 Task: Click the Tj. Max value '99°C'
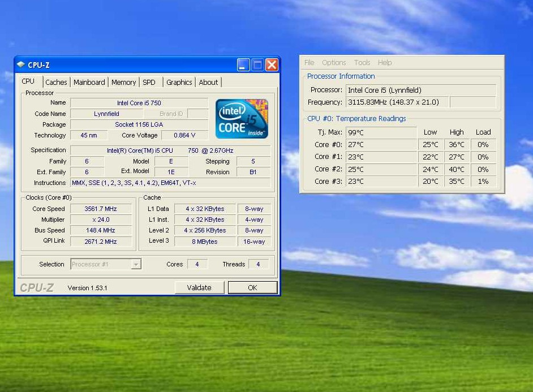point(381,132)
